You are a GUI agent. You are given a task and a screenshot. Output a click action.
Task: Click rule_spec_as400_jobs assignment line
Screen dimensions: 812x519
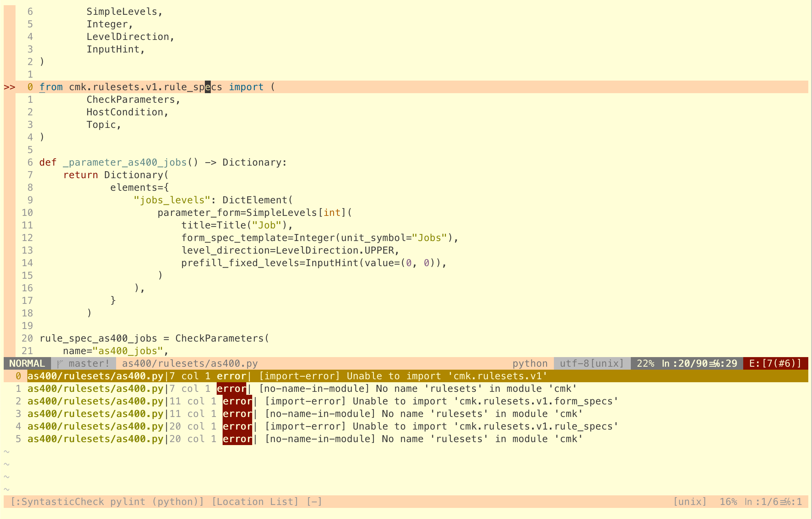click(x=154, y=339)
